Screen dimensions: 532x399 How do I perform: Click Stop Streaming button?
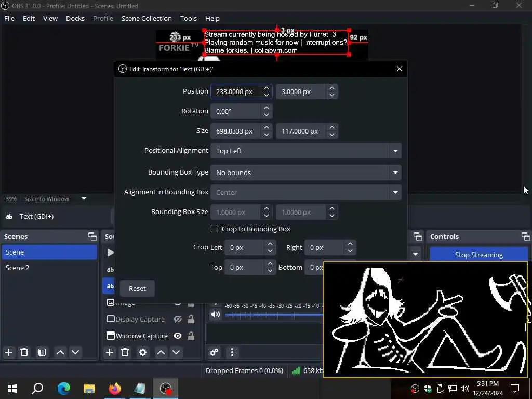click(x=478, y=255)
